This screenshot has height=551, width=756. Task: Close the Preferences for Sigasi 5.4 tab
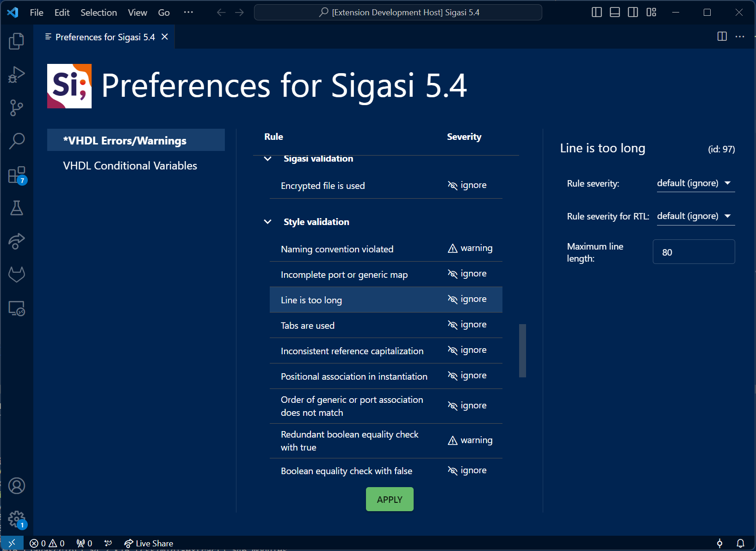click(165, 37)
